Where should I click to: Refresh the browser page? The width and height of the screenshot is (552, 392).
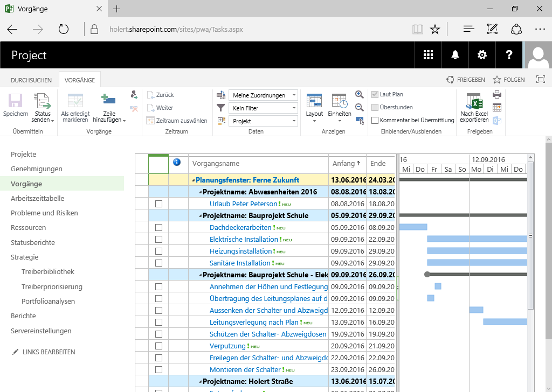point(64,29)
